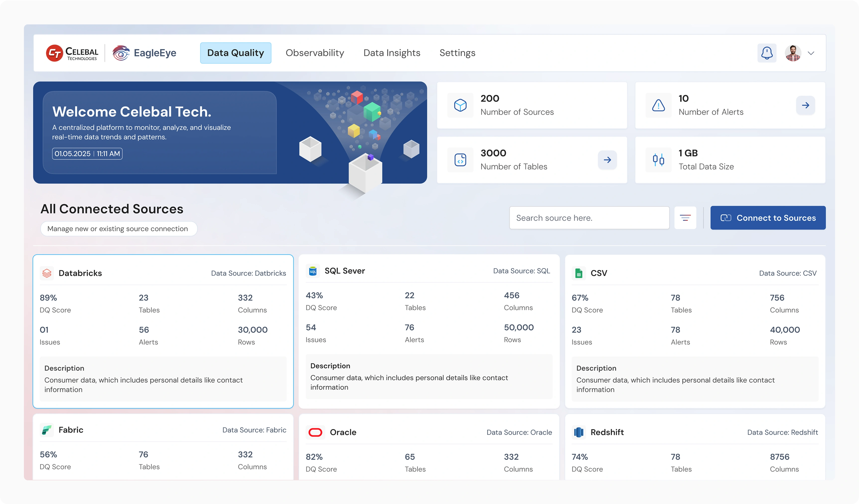This screenshot has height=504, width=859.
Task: Focus the Search source here field
Action: coord(589,218)
